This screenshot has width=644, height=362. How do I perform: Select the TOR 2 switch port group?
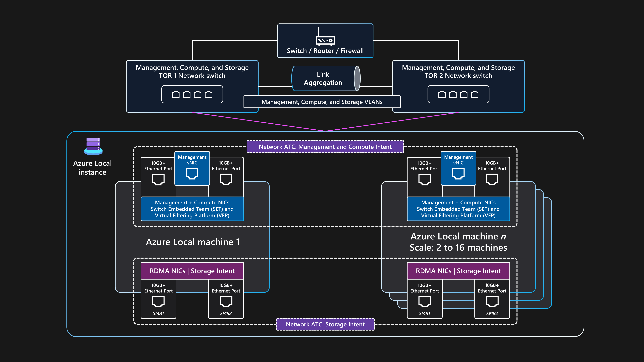click(x=458, y=94)
